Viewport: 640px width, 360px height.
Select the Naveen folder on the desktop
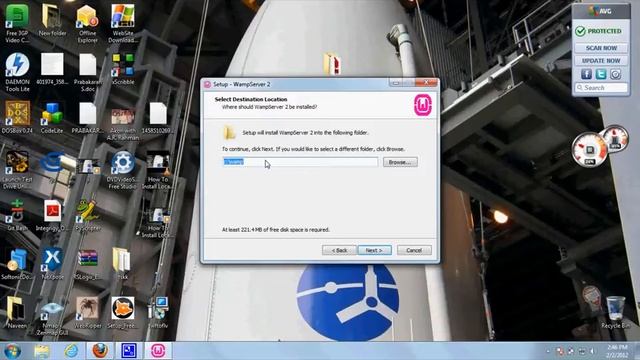click(17, 313)
